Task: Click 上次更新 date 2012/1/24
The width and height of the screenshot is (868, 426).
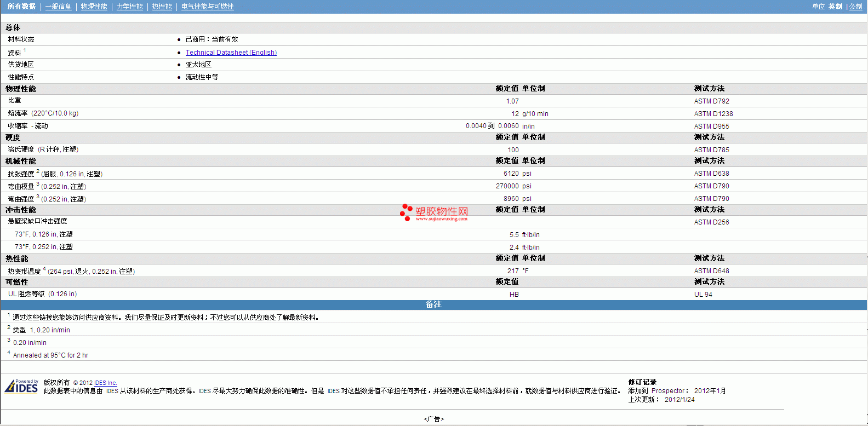Action: 679,400
